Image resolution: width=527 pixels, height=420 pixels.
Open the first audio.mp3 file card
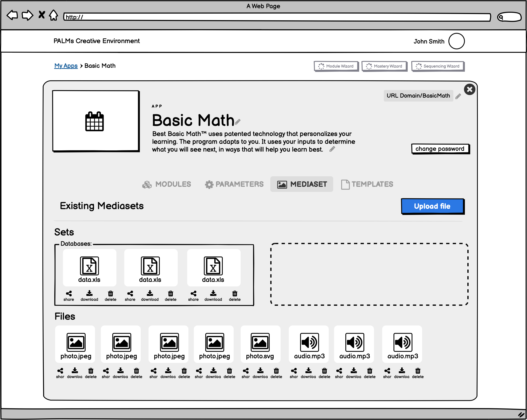(309, 344)
